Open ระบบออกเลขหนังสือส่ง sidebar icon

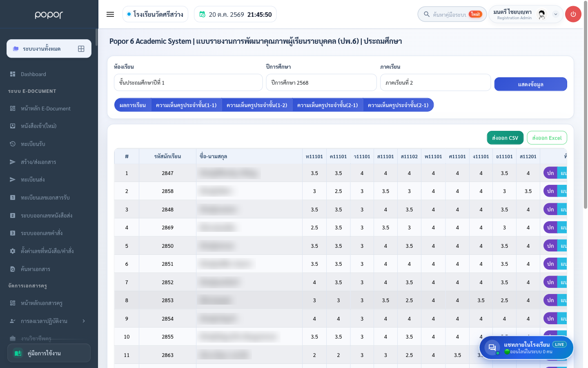[x=13, y=215]
